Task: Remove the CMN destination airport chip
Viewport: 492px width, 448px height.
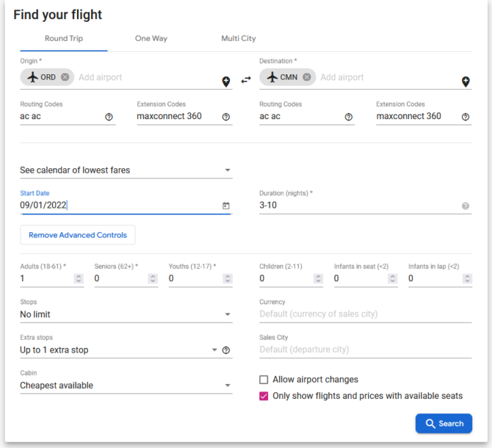Action: (x=307, y=77)
